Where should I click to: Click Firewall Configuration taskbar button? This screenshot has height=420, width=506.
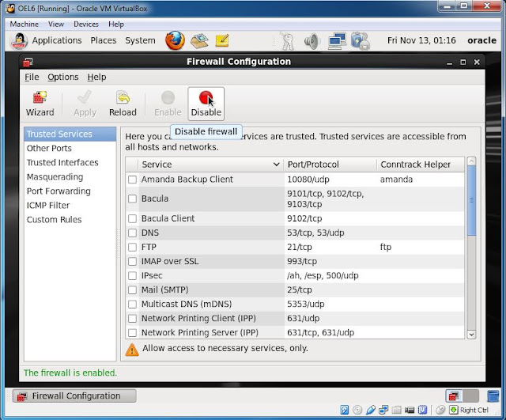[74, 395]
